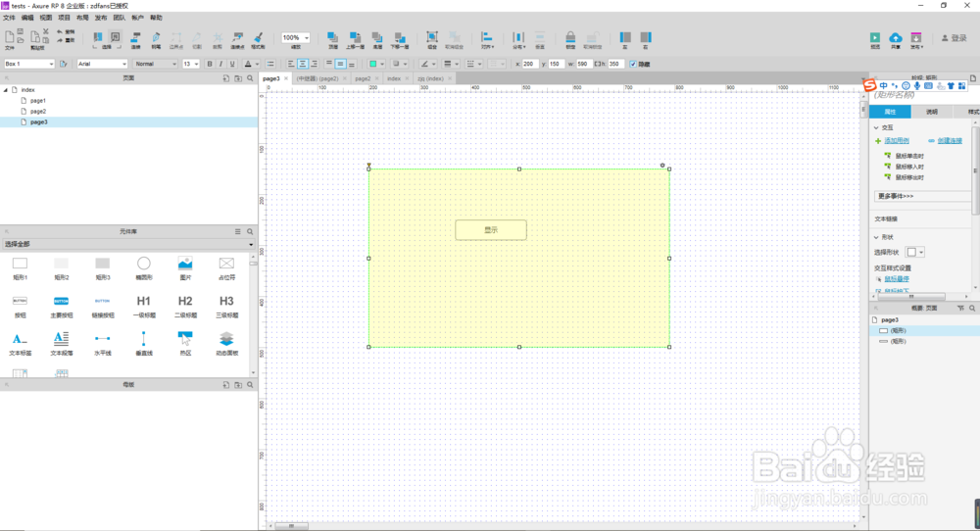Image resolution: width=980 pixels, height=531 pixels.
Task: Bring widget to front (顶层)
Action: click(332, 40)
